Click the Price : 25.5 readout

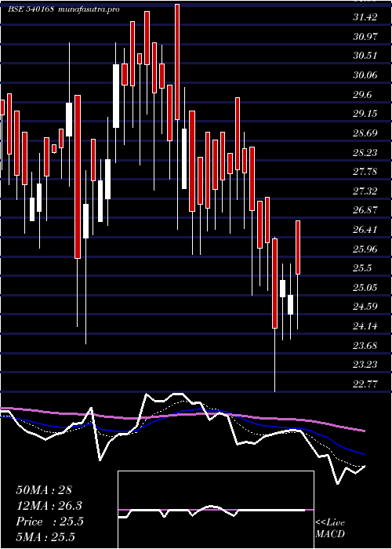tap(49, 522)
